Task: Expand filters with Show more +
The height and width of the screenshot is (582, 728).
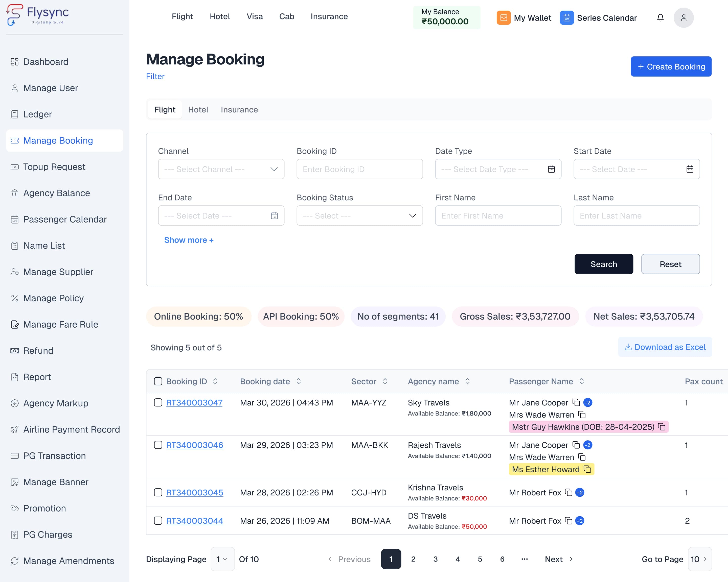Action: click(189, 240)
